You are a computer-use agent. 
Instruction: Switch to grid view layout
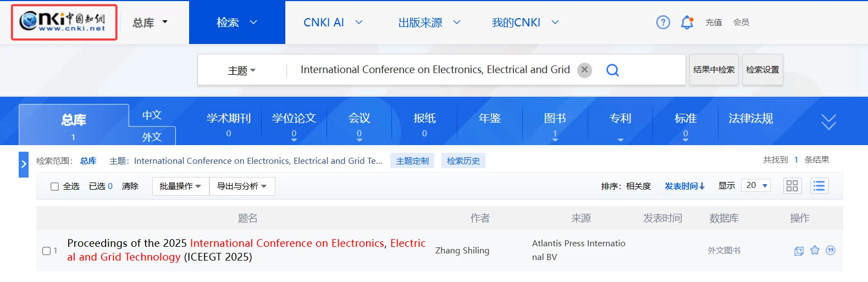(792, 186)
